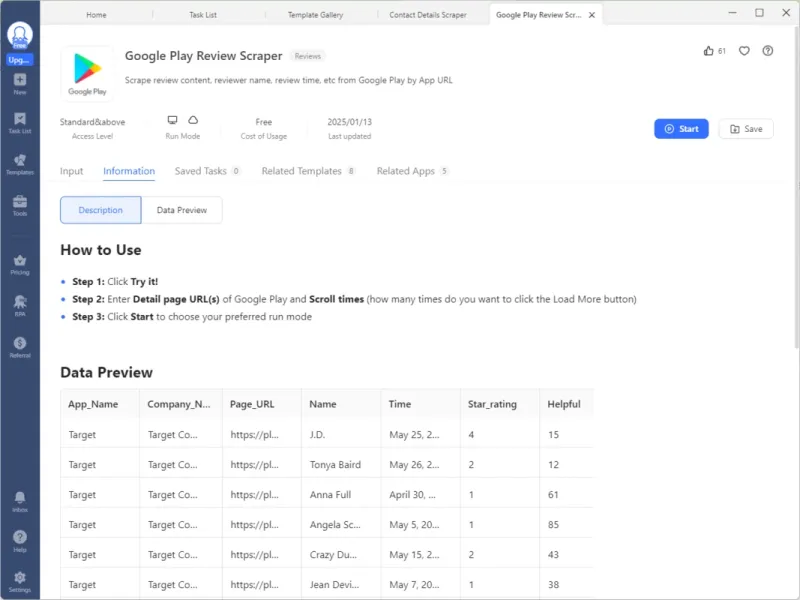Switch to the Template Gallery tab
Image resolution: width=800 pixels, height=600 pixels.
tap(315, 15)
